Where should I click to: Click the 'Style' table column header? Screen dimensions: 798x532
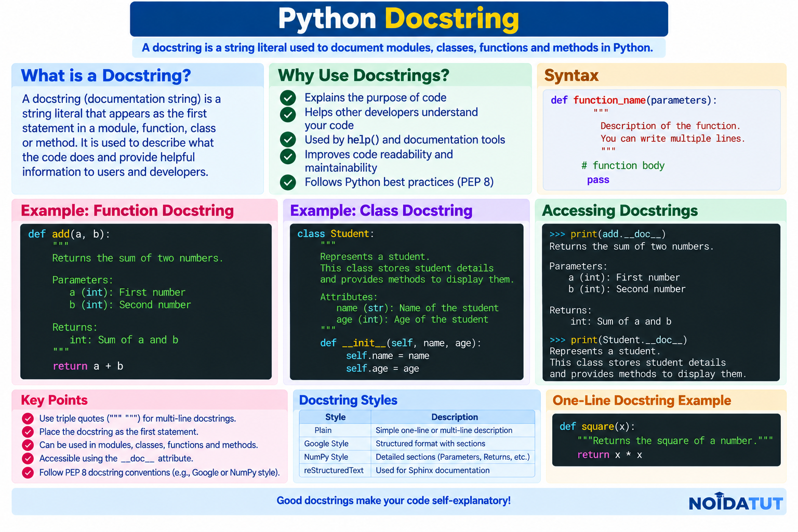coord(335,417)
